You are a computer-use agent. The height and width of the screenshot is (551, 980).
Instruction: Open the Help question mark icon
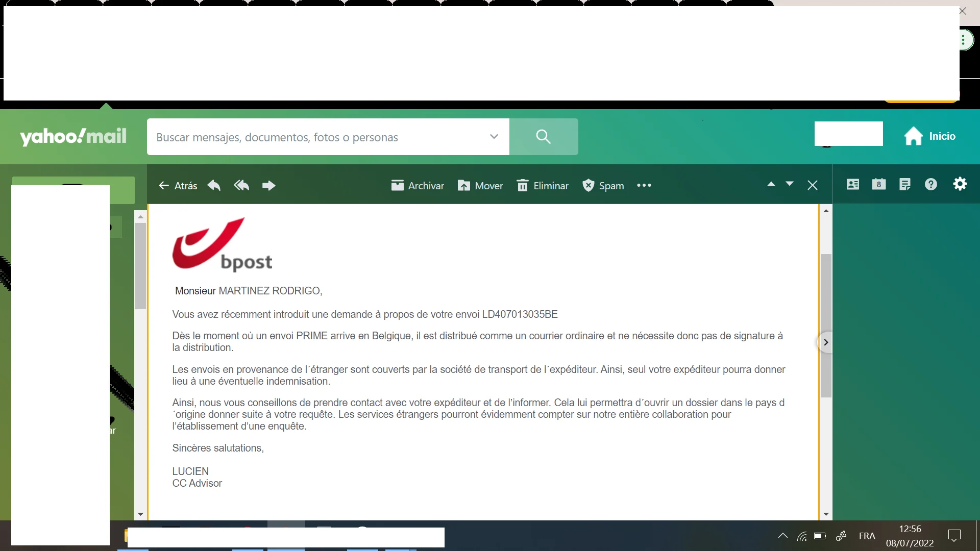(931, 184)
